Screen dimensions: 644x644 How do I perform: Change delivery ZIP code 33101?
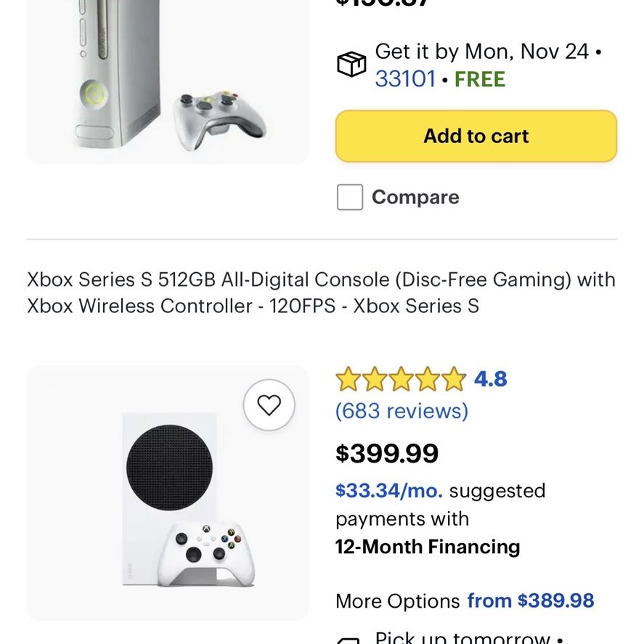[405, 79]
